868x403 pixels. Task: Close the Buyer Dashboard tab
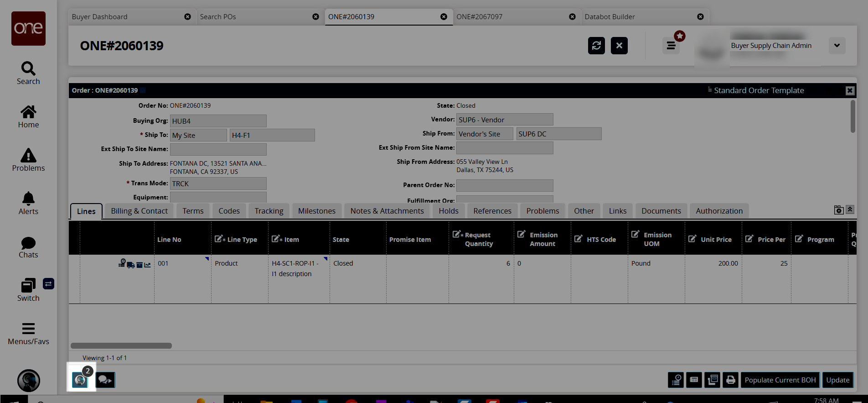187,17
